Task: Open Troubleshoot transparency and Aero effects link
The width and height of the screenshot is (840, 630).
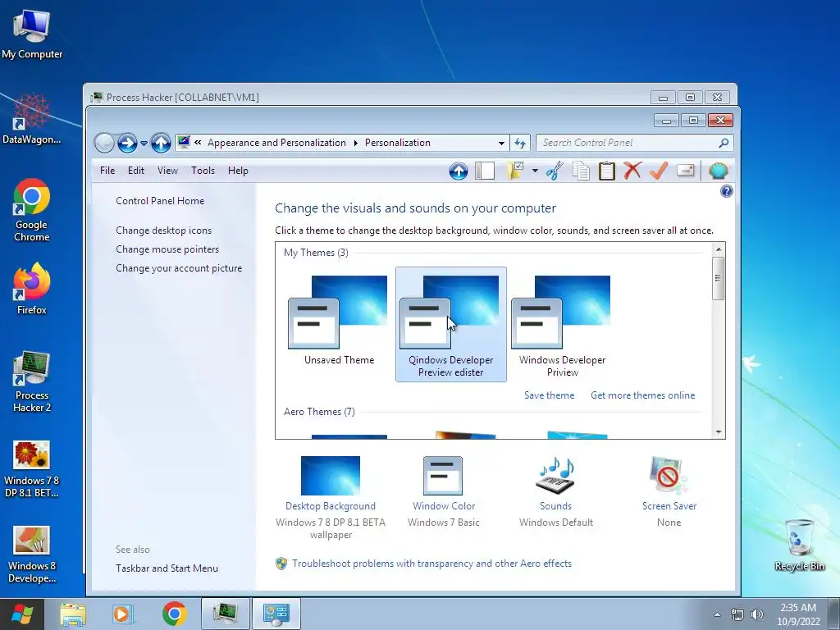Action: [x=431, y=564]
